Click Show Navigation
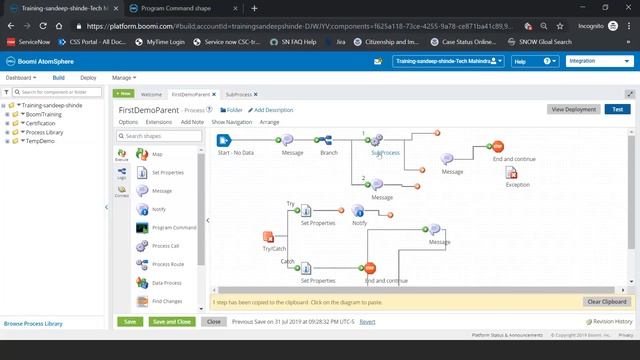Image resolution: width=640 pixels, height=360 pixels. [231, 122]
